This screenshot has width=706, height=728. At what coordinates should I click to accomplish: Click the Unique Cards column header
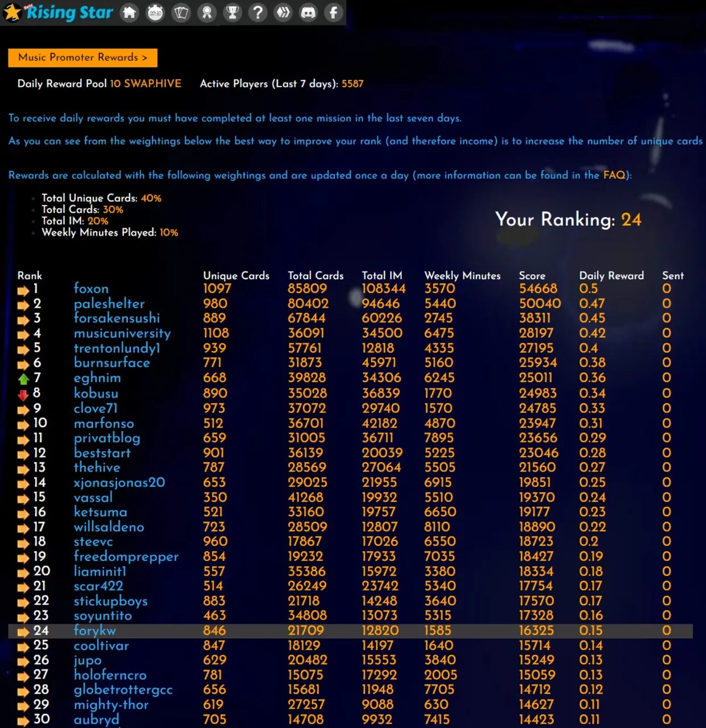coord(236,276)
